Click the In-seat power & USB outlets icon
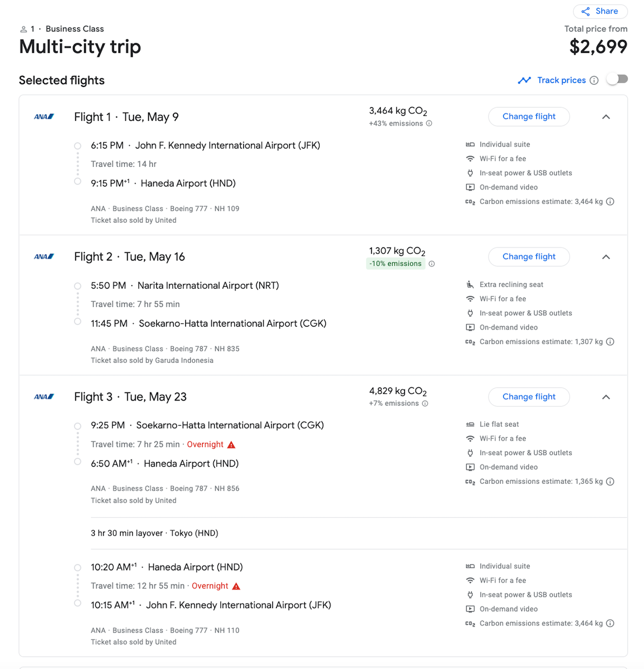Image resolution: width=644 pixels, height=669 pixels. (x=470, y=172)
